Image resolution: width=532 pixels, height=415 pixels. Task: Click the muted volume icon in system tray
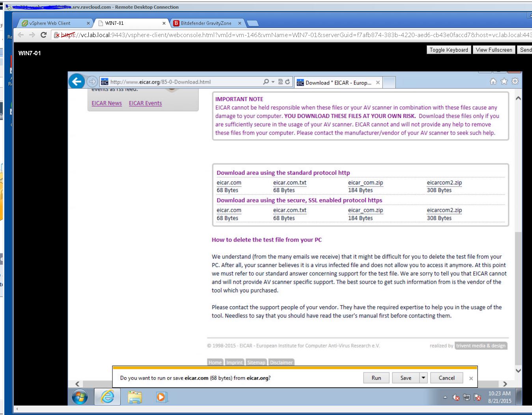456,398
